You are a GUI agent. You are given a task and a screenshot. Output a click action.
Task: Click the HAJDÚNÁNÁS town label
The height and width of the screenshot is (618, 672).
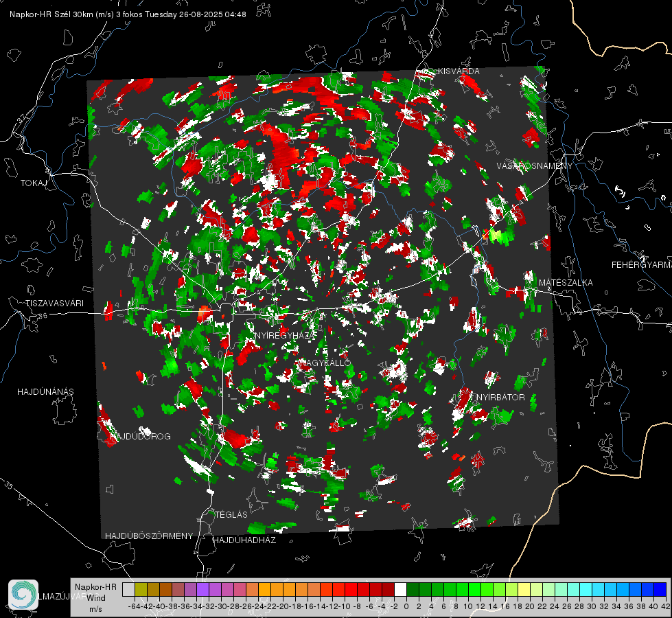[45, 392]
